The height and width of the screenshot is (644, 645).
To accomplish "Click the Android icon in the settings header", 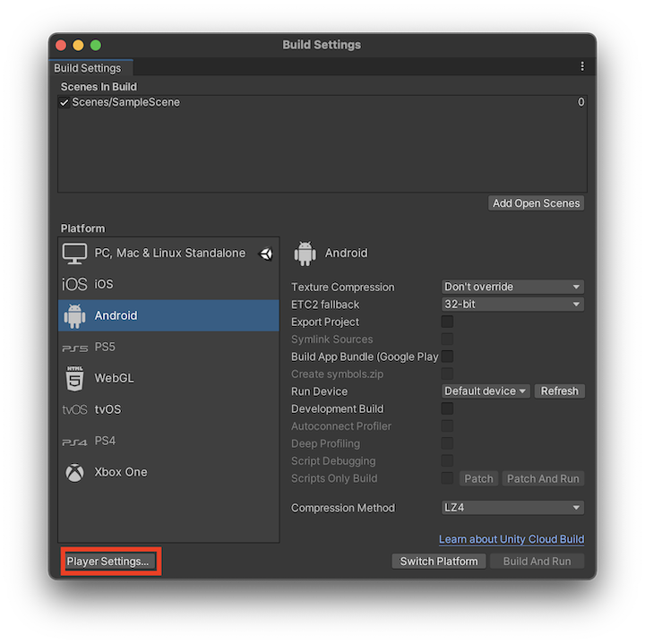I will point(305,253).
